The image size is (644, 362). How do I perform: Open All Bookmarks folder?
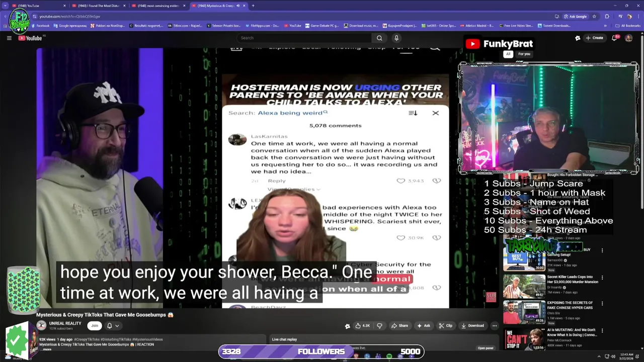[628, 26]
